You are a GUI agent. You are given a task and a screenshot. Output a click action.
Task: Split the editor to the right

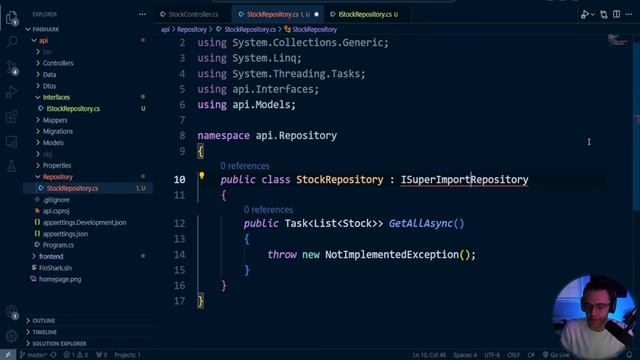[616, 14]
